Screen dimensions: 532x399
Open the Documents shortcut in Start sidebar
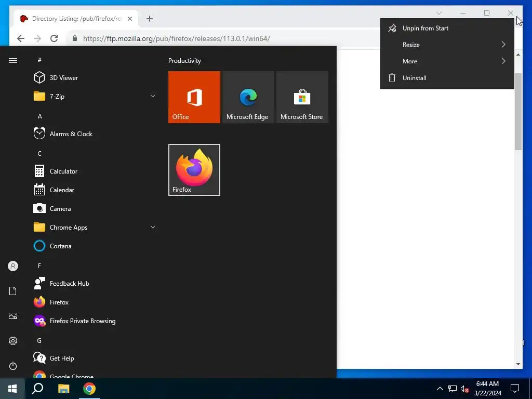(x=13, y=291)
